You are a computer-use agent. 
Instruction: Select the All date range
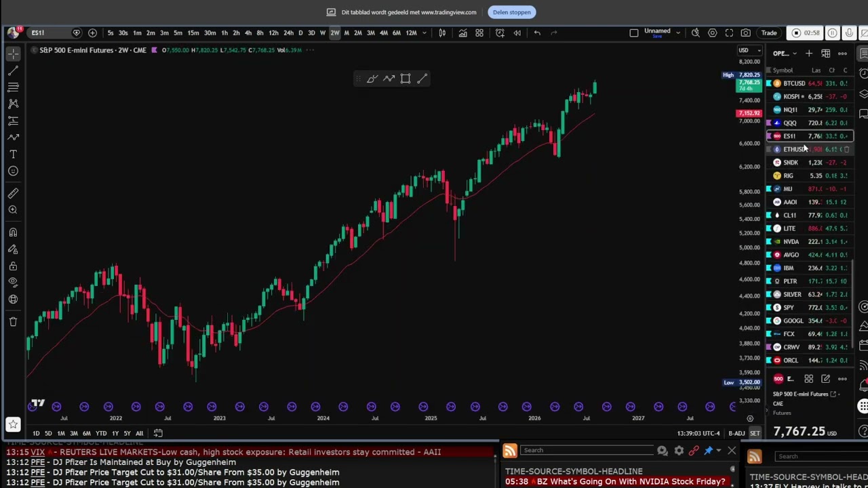point(139,433)
